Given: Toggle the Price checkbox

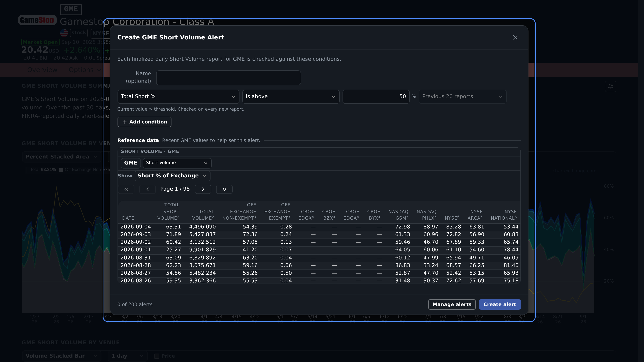Looking at the screenshot, I should [x=157, y=356].
